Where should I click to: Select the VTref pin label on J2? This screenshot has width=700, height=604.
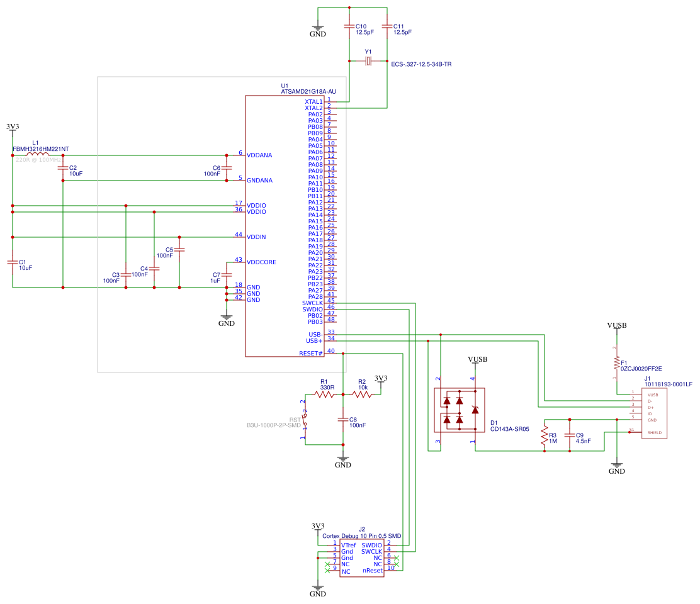tap(349, 545)
